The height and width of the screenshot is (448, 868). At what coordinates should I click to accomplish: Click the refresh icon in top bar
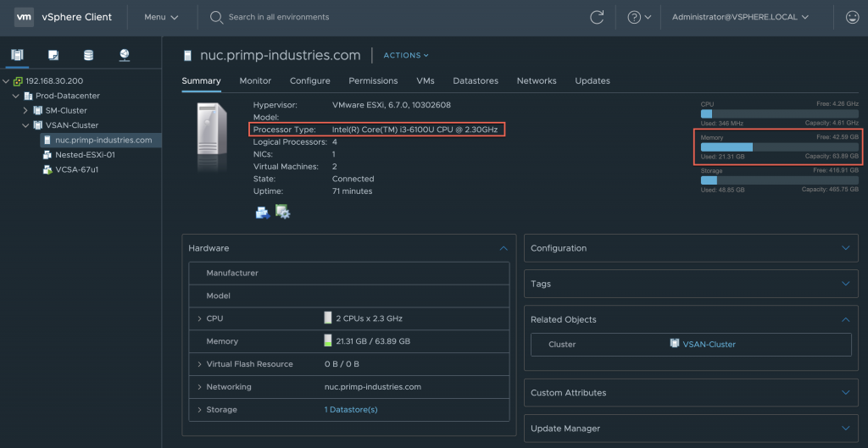(597, 17)
